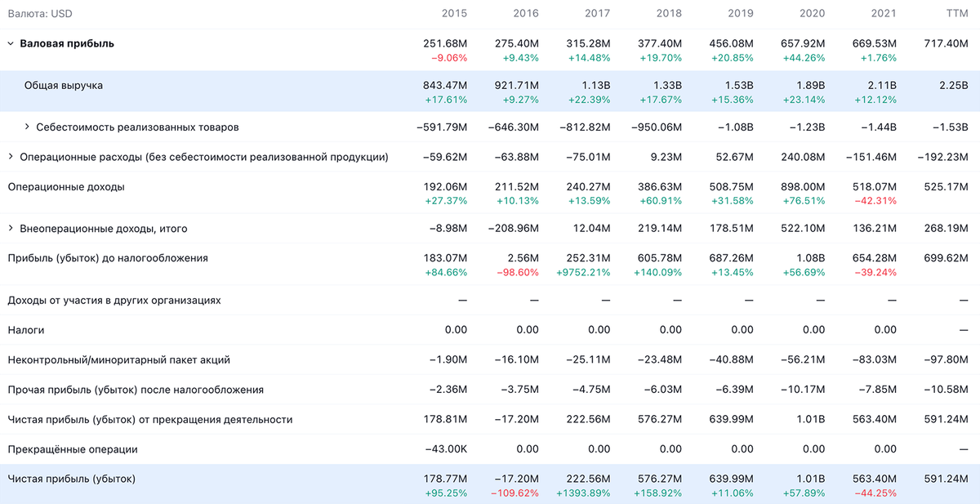Click the +9752.21% growth figure

pyautogui.click(x=581, y=273)
